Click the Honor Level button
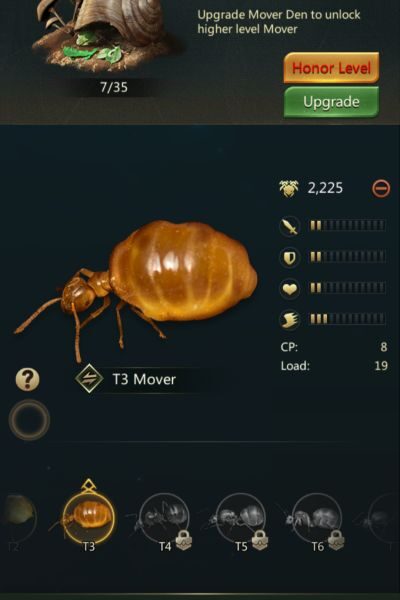 point(331,68)
